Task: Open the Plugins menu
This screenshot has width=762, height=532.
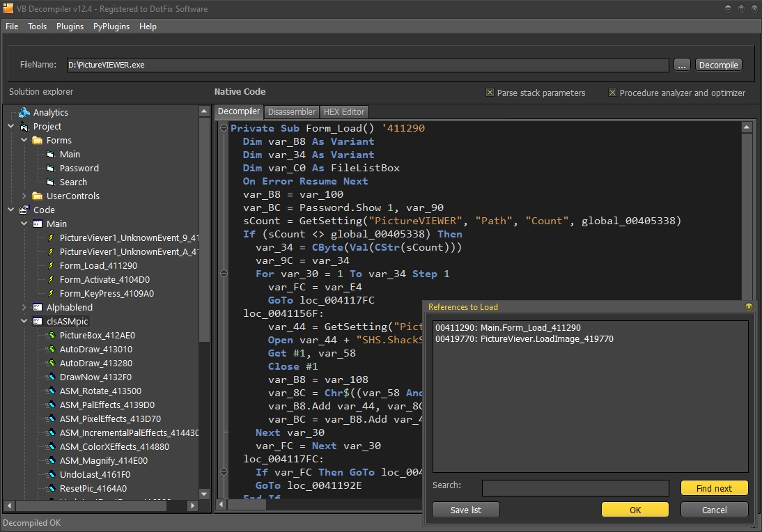Action: (x=70, y=26)
